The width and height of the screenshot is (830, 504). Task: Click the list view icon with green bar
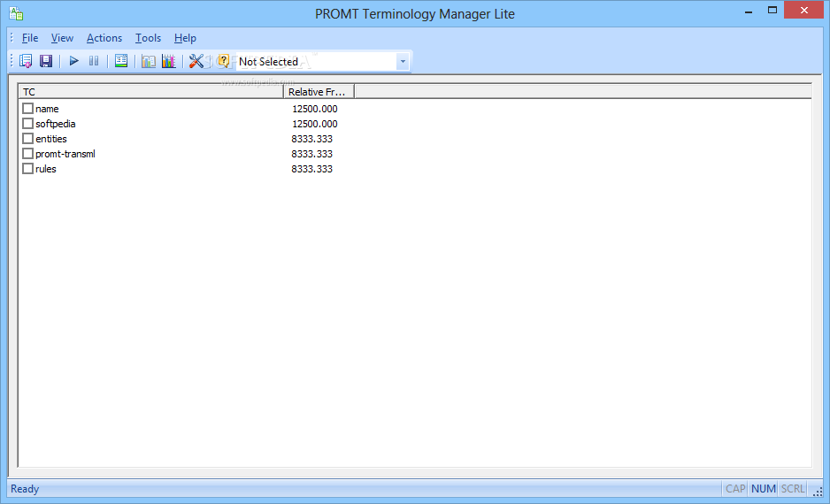pyautogui.click(x=121, y=61)
